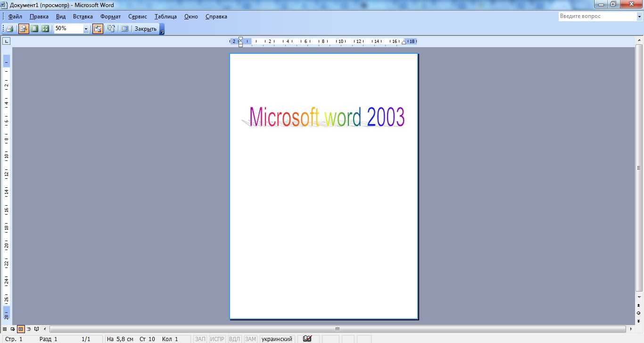This screenshot has width=644, height=343.
Task: Click the Закрыть button to exit preview
Action: tap(146, 29)
